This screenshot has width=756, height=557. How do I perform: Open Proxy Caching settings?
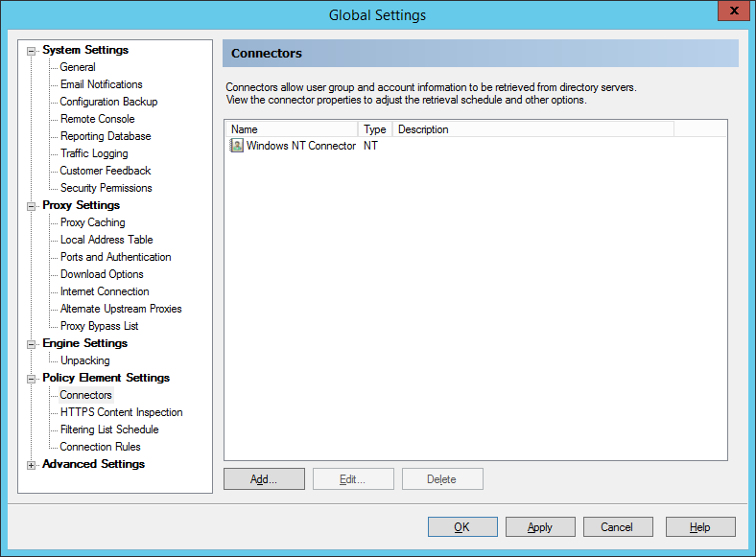click(x=92, y=222)
